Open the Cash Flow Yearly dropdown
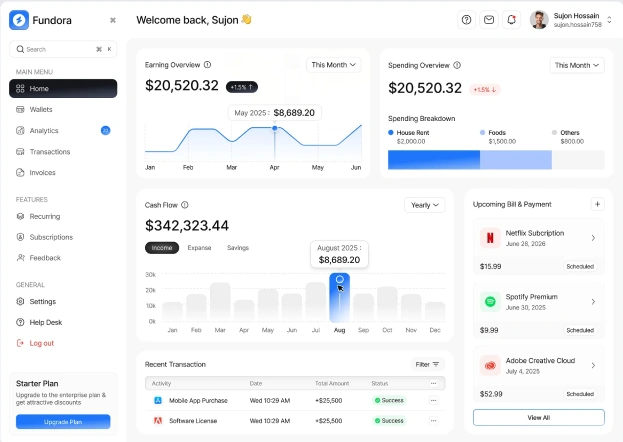The width and height of the screenshot is (623, 442). (425, 205)
